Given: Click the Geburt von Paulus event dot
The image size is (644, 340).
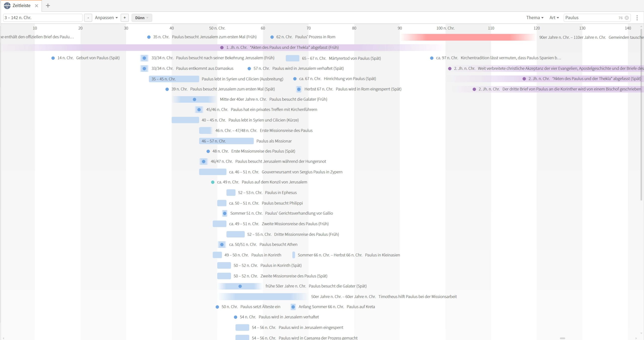Looking at the screenshot, I should (x=53, y=58).
